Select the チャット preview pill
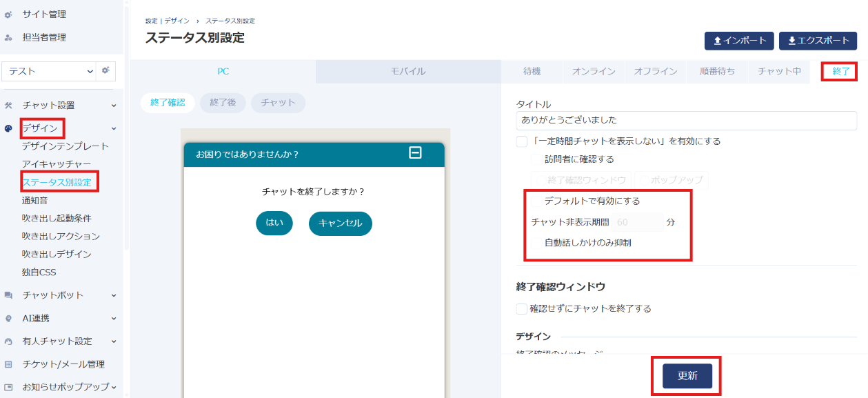The width and height of the screenshot is (868, 398). coord(279,103)
